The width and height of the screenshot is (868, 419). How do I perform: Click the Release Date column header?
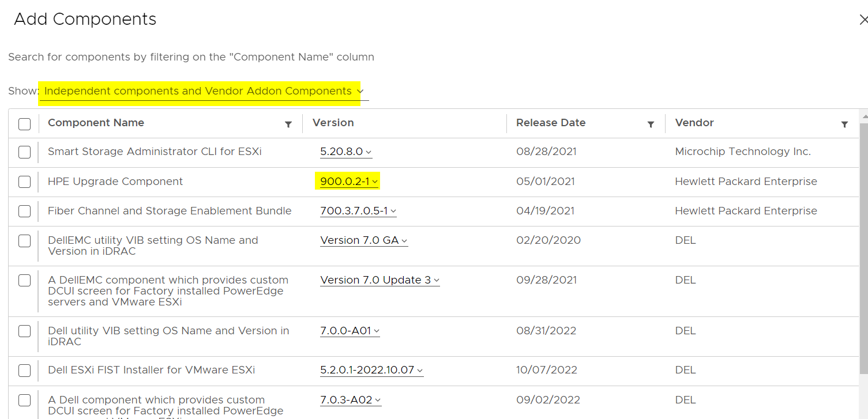pyautogui.click(x=551, y=123)
